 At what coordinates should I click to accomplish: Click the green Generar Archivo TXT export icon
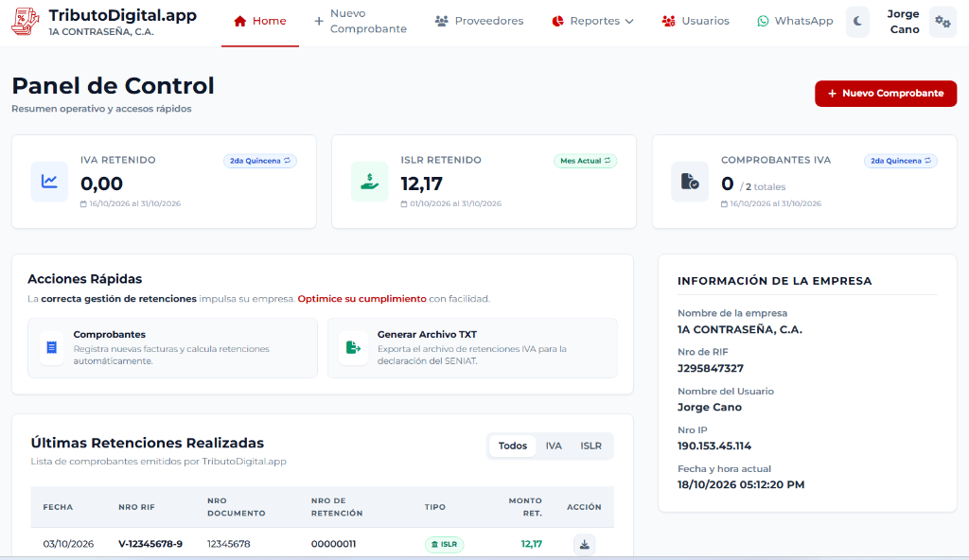(x=354, y=347)
